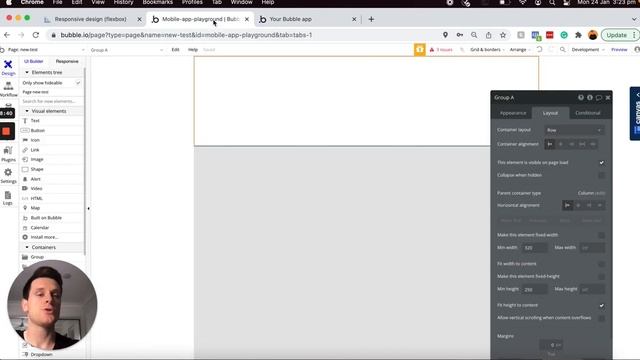Toggle 'Fit height to content' checkbox
Viewport: 640px width, 360px height.
click(602, 306)
